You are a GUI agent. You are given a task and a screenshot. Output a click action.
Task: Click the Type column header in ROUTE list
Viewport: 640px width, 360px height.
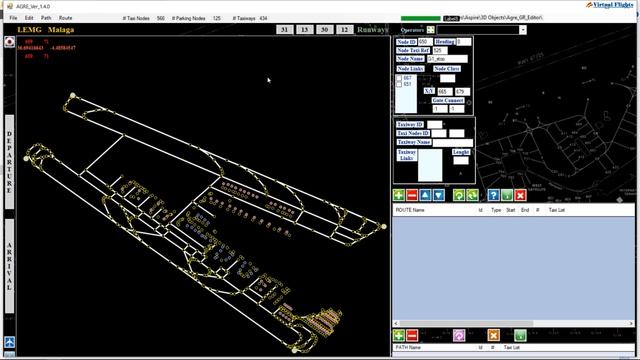click(x=496, y=210)
